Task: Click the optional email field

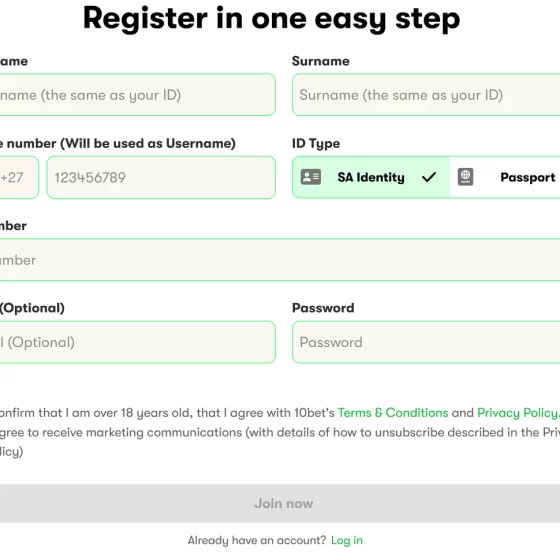Action: (138, 342)
